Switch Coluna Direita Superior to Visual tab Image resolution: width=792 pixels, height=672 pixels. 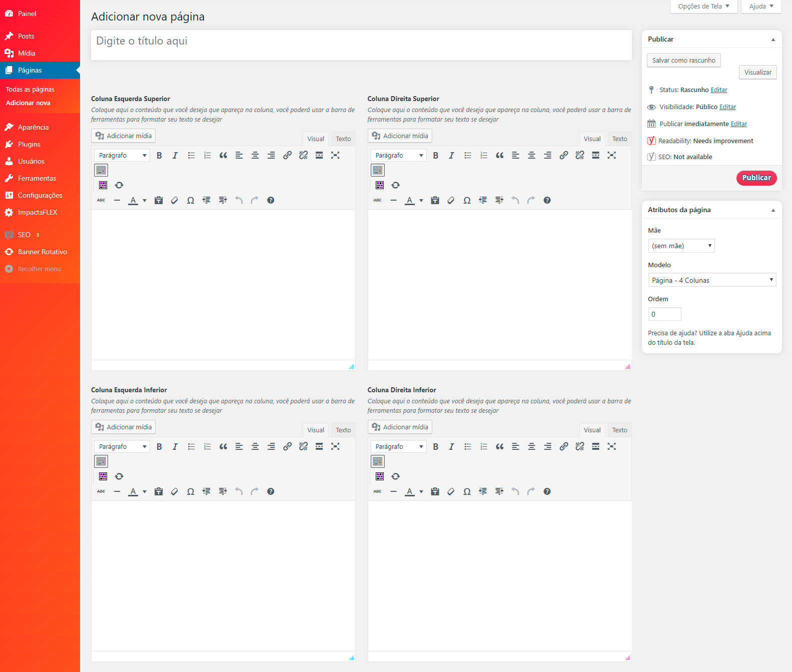coord(592,139)
